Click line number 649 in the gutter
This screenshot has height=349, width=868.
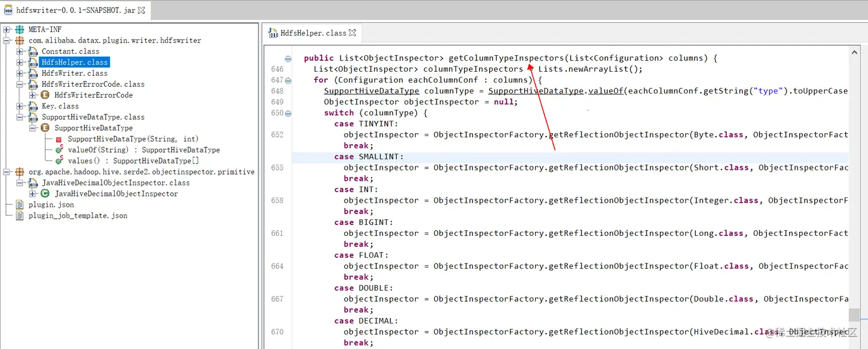coord(277,102)
